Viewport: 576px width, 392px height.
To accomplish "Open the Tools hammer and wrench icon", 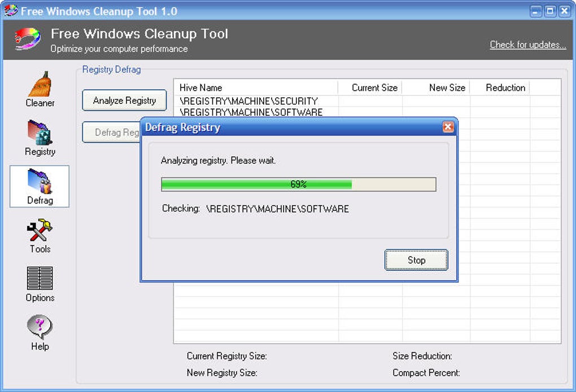I will (x=40, y=230).
